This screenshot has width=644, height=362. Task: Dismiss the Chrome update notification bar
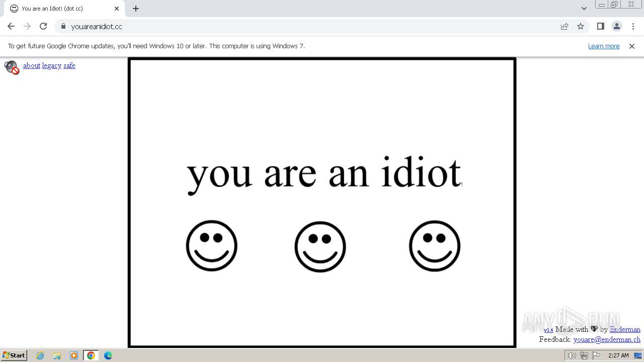[632, 46]
